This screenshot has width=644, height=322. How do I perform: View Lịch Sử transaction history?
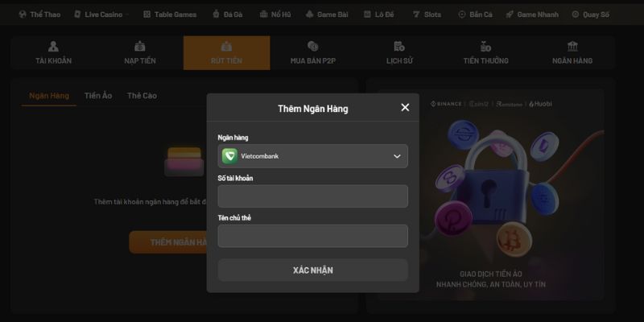pos(399,52)
